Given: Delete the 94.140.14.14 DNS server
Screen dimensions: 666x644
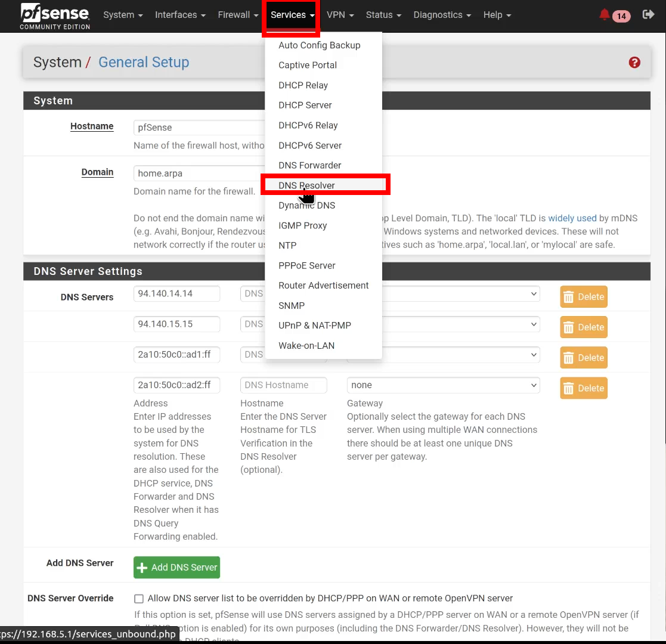Looking at the screenshot, I should click(x=584, y=296).
